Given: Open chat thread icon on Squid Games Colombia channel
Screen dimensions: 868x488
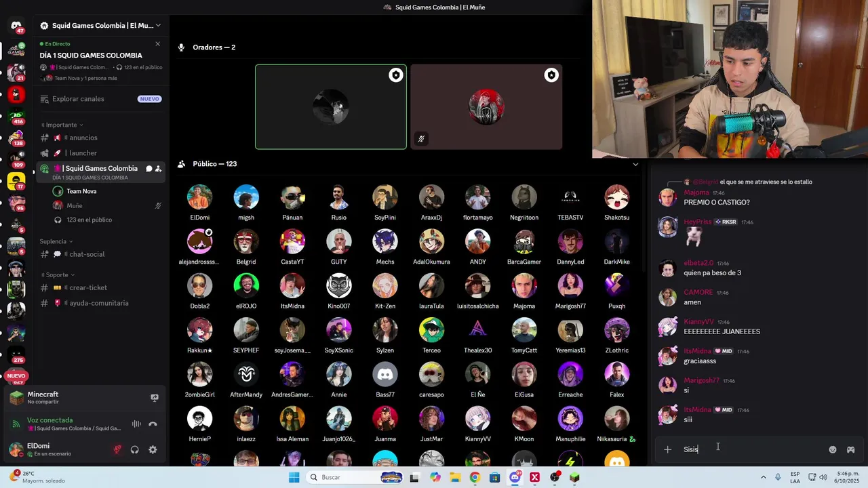Looking at the screenshot, I should [x=149, y=169].
